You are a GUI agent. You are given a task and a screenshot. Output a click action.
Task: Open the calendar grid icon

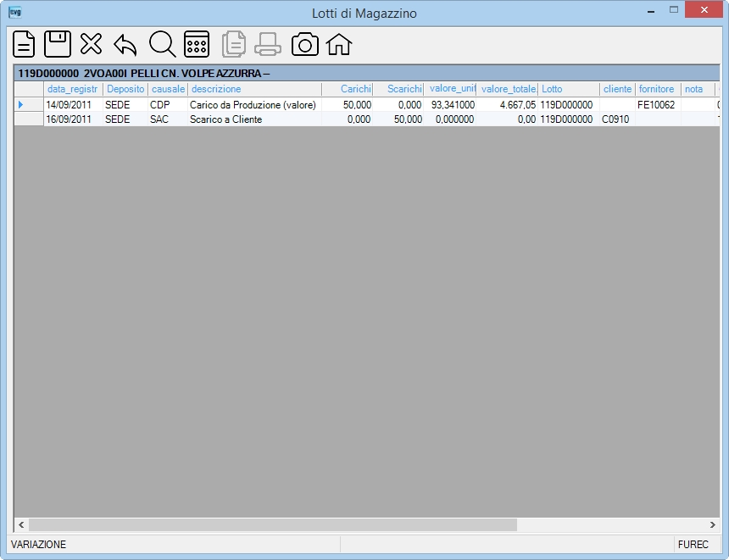click(x=197, y=44)
